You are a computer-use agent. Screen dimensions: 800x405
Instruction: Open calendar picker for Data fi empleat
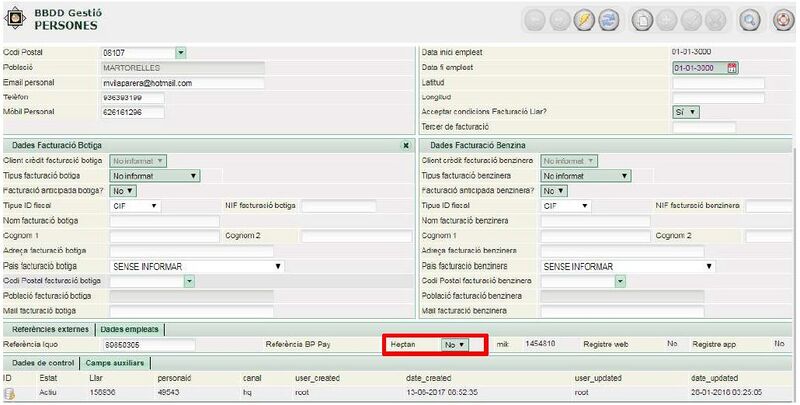pyautogui.click(x=732, y=68)
